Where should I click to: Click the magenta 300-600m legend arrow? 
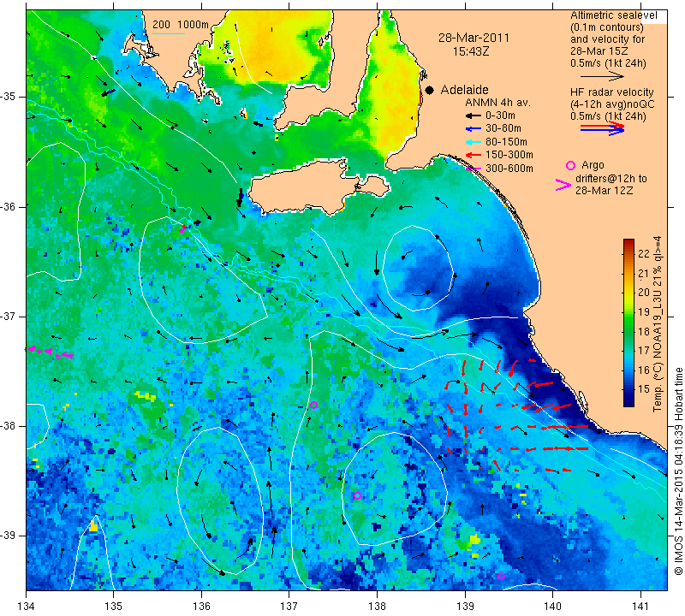pos(473,169)
